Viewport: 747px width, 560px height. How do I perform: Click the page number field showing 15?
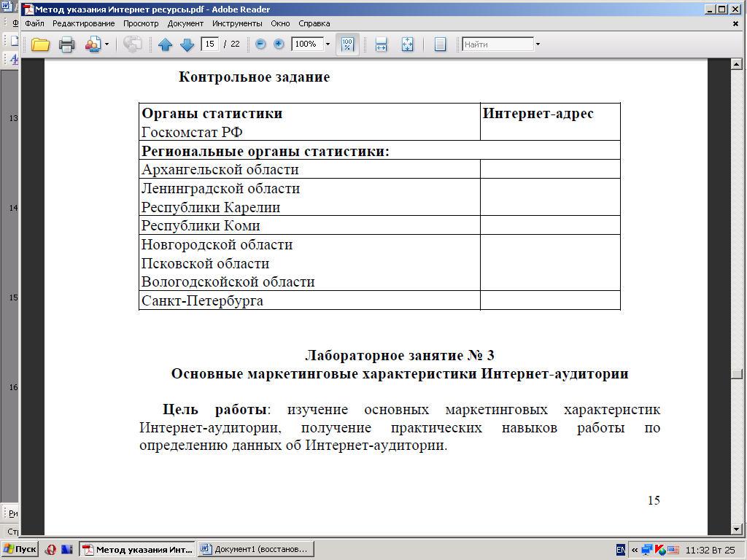pos(209,44)
